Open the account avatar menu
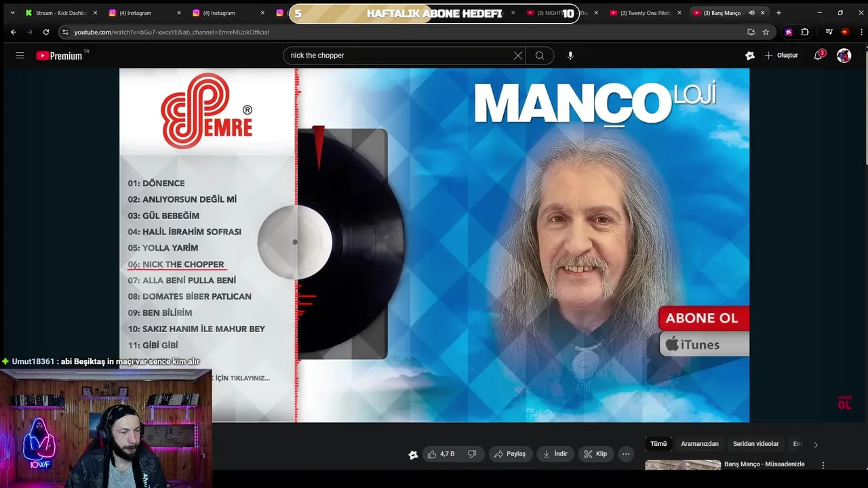 844,56
